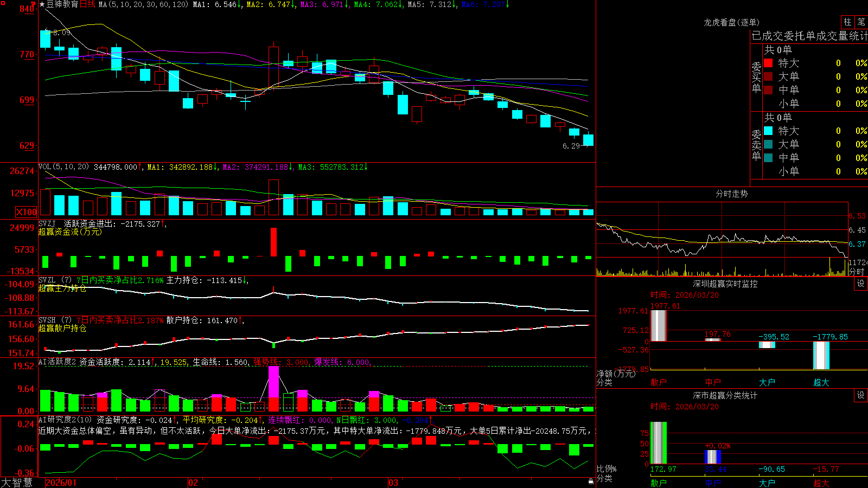Open MA(5,10,20,30,60,120) indicator parameters
The image size is (868, 488).
point(143,4)
